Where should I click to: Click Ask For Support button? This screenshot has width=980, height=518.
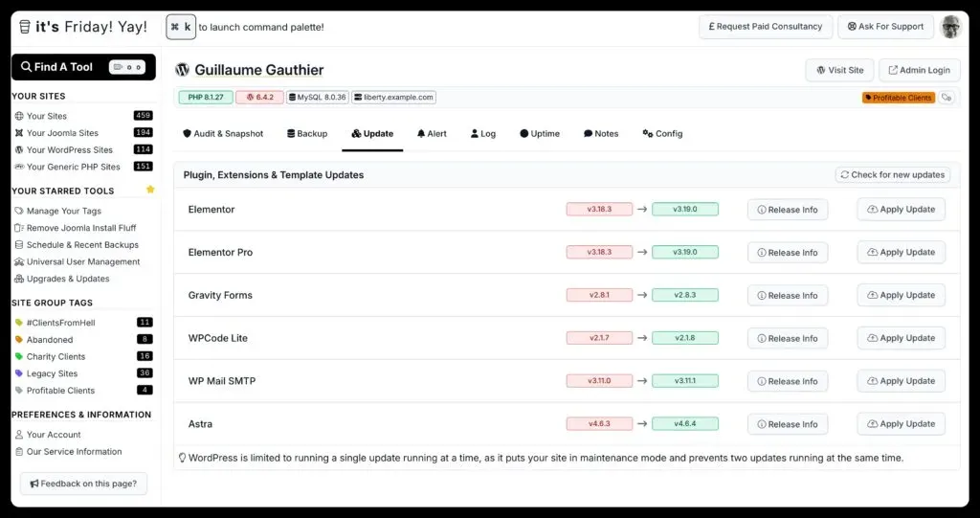[x=885, y=27]
